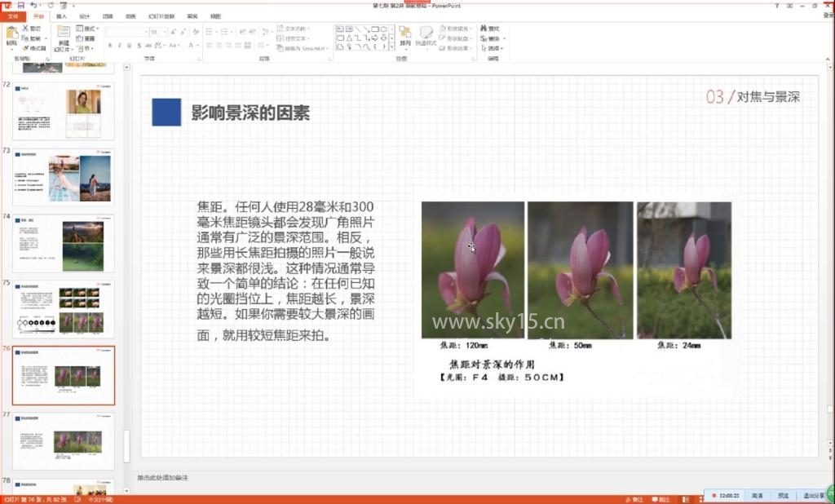
Task: Toggle Strikethrough (abc) formatting
Action: [x=148, y=46]
